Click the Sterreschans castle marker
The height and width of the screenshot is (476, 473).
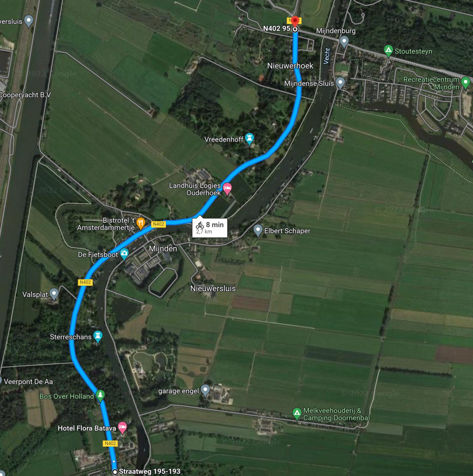98,337
